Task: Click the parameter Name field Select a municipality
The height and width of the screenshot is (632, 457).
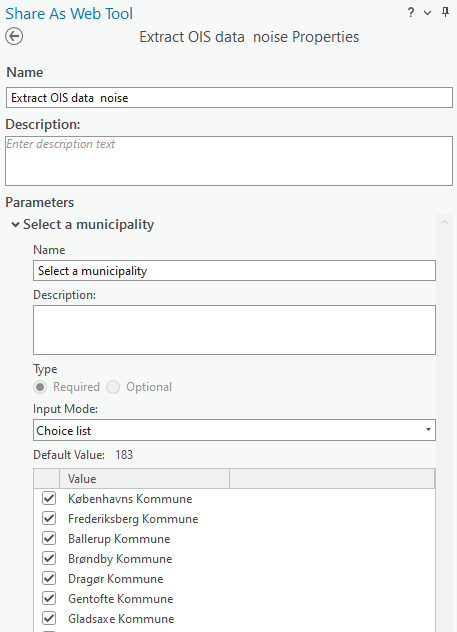Action: 234,270
